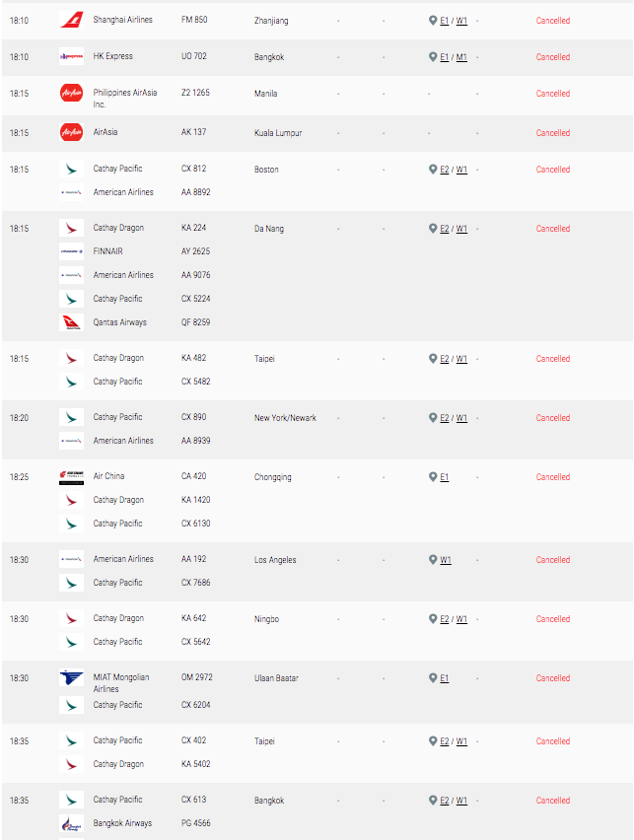Viewport: 634px width, 840px height.
Task: Open M1 link for HK Express Bangkok flight
Action: [x=461, y=57]
